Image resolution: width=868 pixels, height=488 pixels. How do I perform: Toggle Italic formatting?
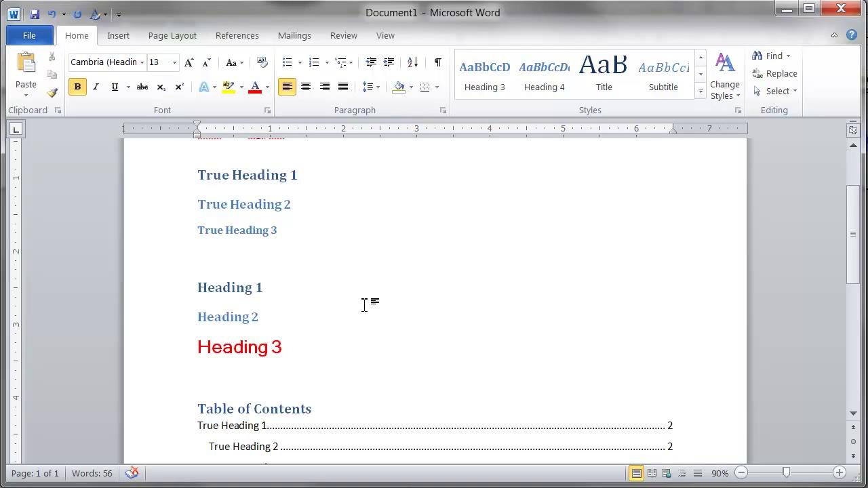[x=96, y=87]
